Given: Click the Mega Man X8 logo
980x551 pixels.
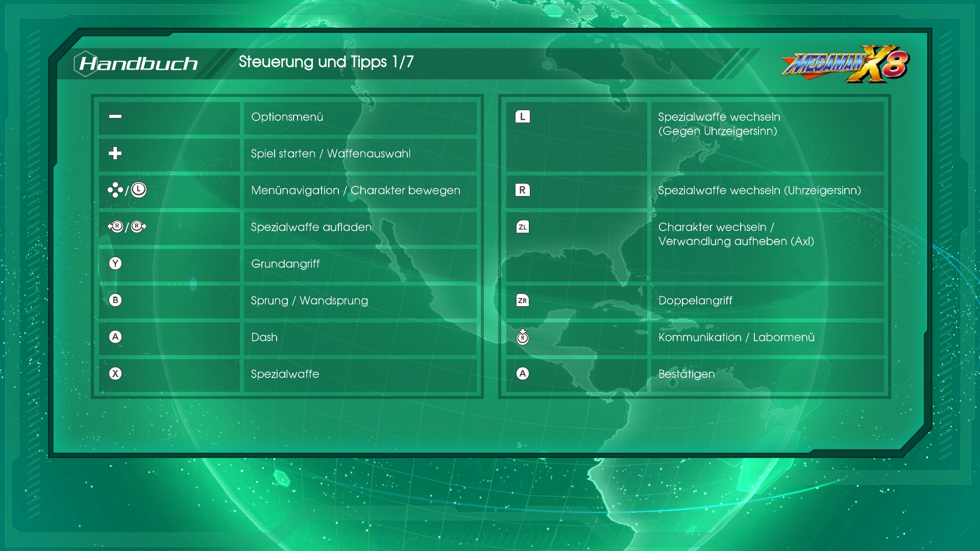Looking at the screenshot, I should point(845,64).
